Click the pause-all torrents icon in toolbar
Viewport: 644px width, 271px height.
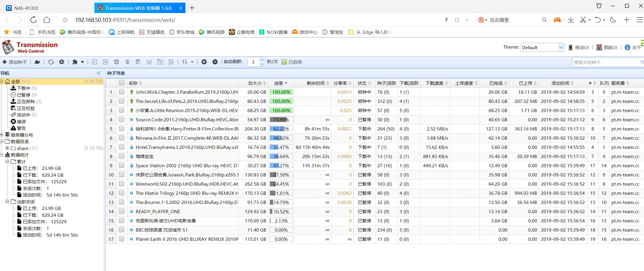tap(215, 62)
